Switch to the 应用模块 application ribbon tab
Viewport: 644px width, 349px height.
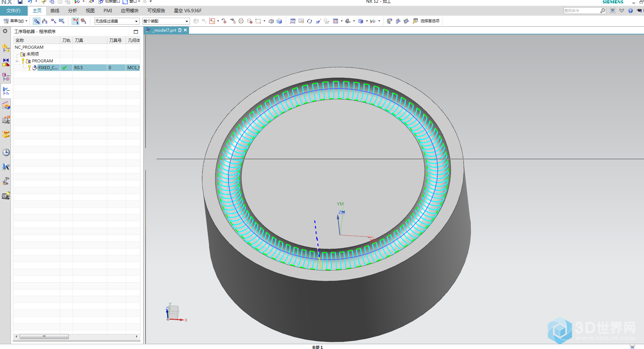(x=130, y=11)
